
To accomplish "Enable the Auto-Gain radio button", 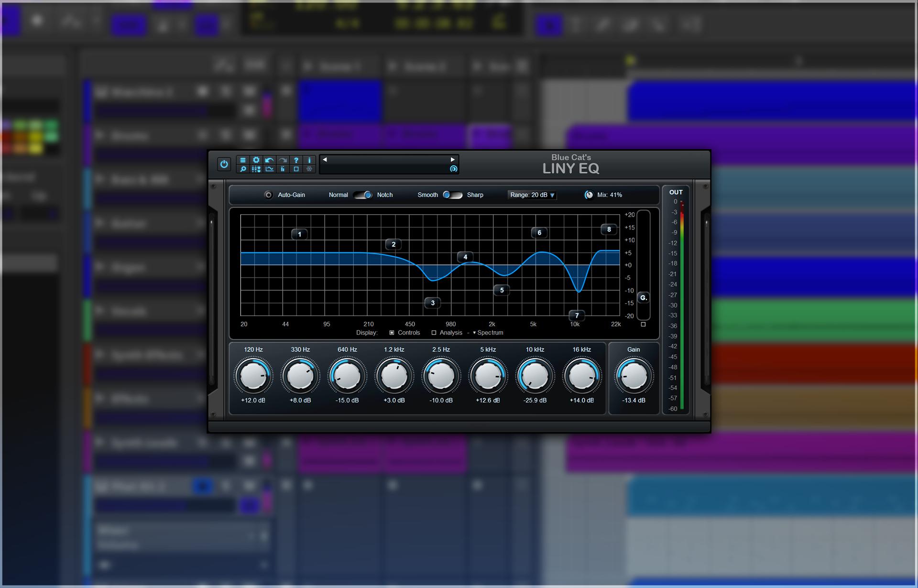I will click(269, 195).
